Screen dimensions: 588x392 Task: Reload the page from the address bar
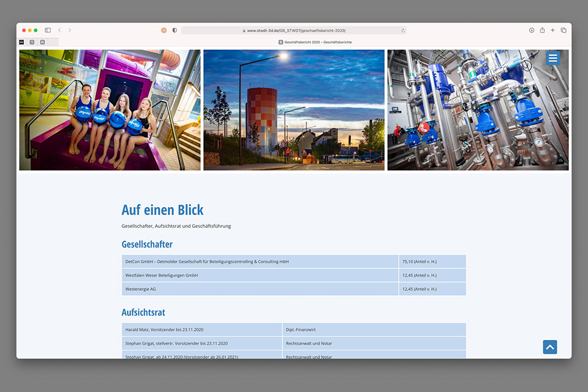402,30
